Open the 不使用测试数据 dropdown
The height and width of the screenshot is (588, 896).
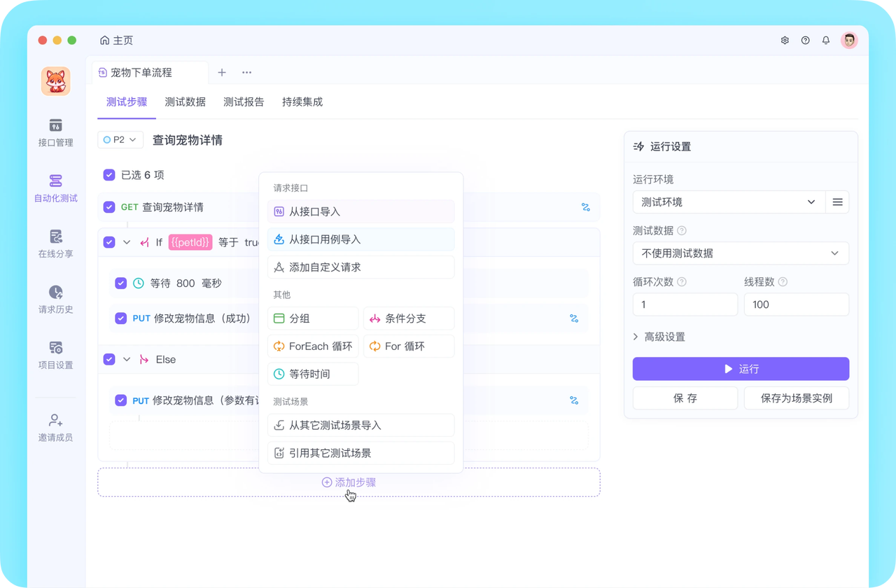point(741,253)
